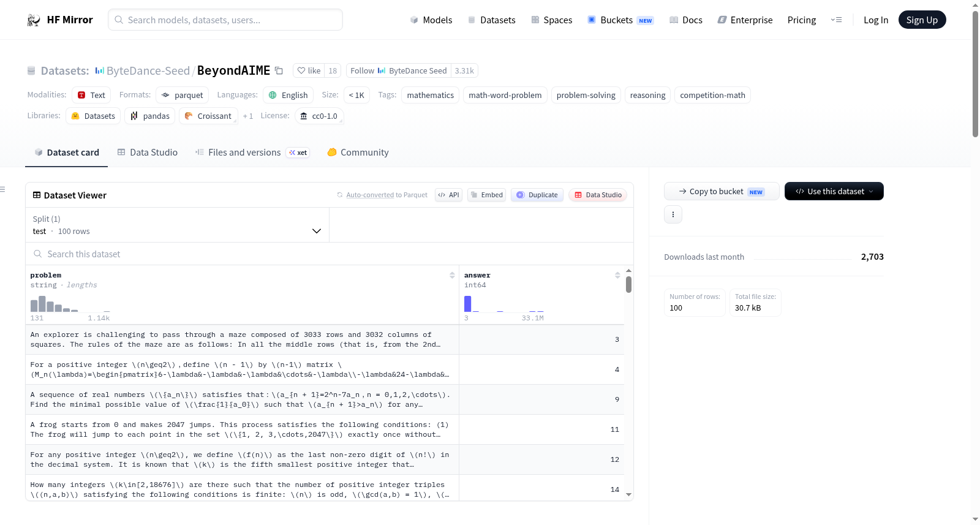Open the Datasets page
Viewport: 980px width, 525px height.
click(492, 20)
